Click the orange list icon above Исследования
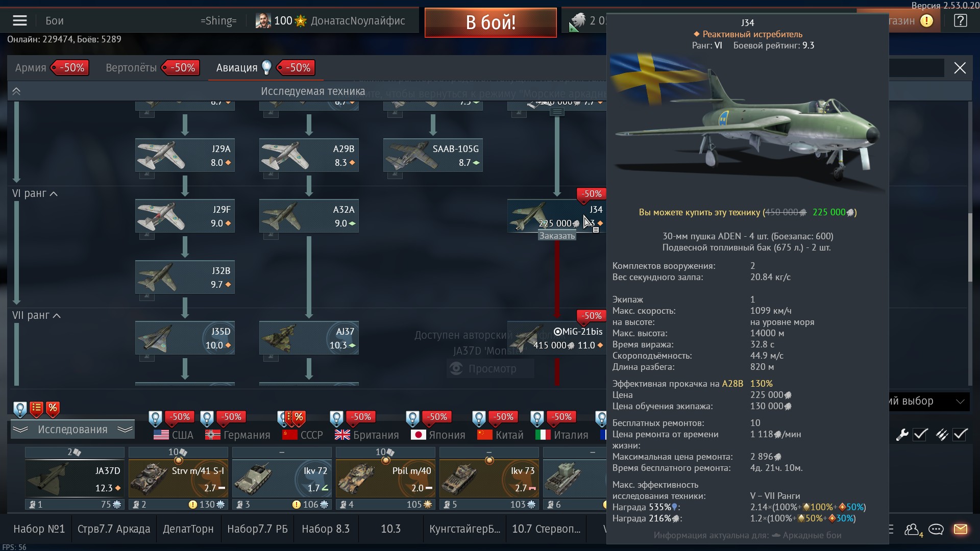 point(36,408)
